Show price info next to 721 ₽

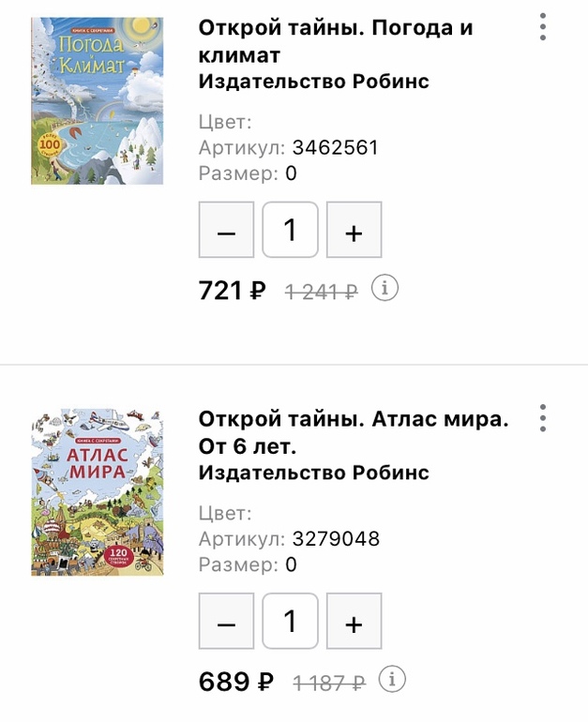[x=384, y=289]
